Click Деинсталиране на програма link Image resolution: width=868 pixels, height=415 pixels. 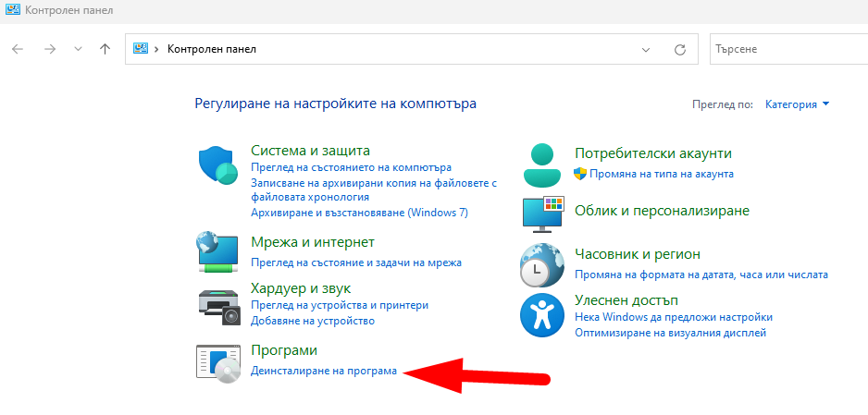[x=324, y=372]
